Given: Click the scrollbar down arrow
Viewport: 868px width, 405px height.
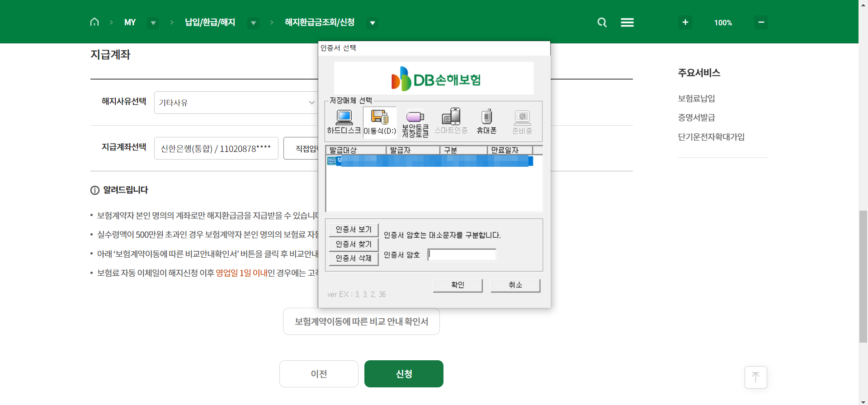Looking at the screenshot, I should (863, 401).
